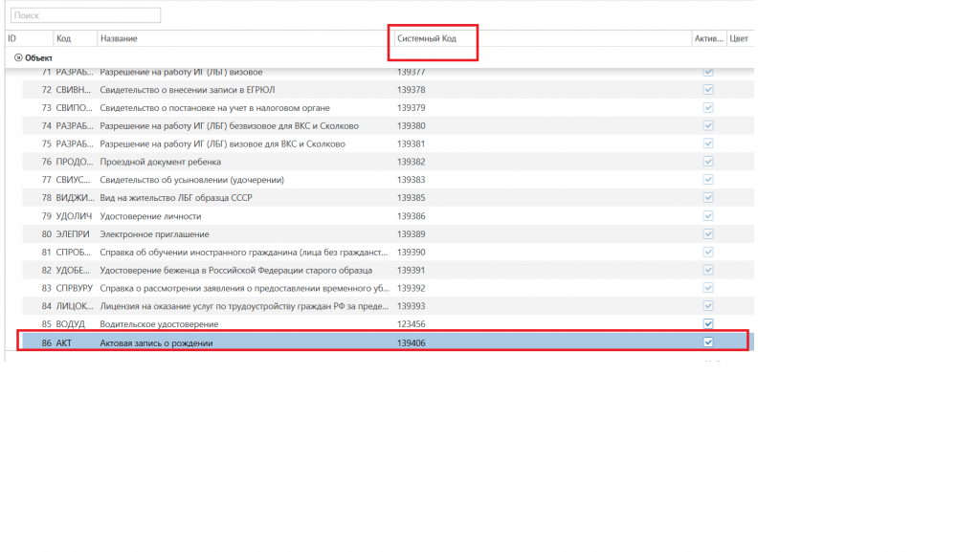The image size is (980, 552).
Task: Click system code 139406 cell
Action: pos(412,342)
